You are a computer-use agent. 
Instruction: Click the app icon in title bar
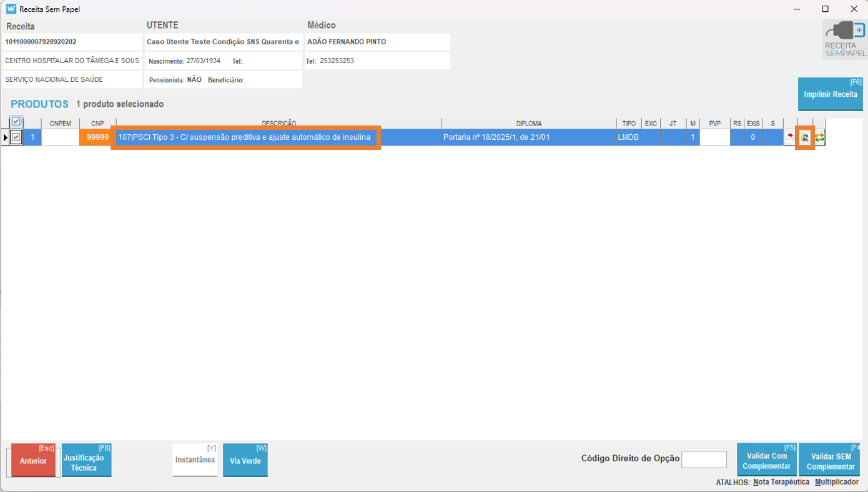click(11, 9)
